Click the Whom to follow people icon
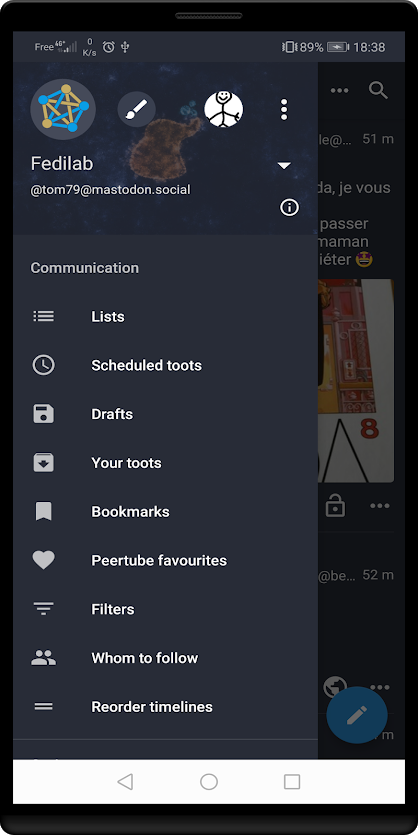Screen dimensions: 418x835 pos(44,658)
